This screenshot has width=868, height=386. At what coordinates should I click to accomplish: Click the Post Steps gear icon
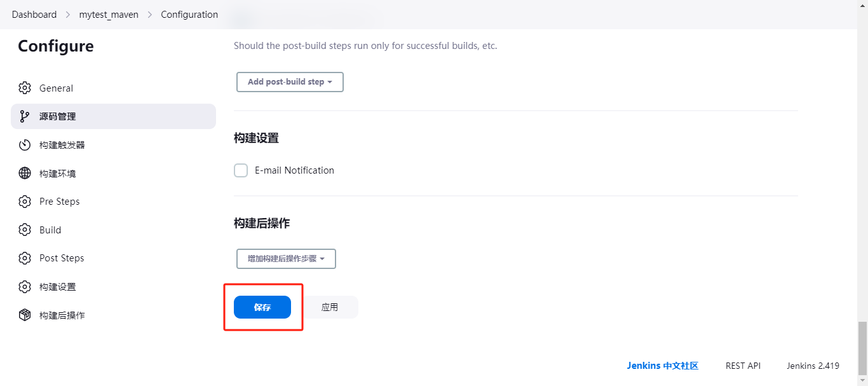pos(25,258)
